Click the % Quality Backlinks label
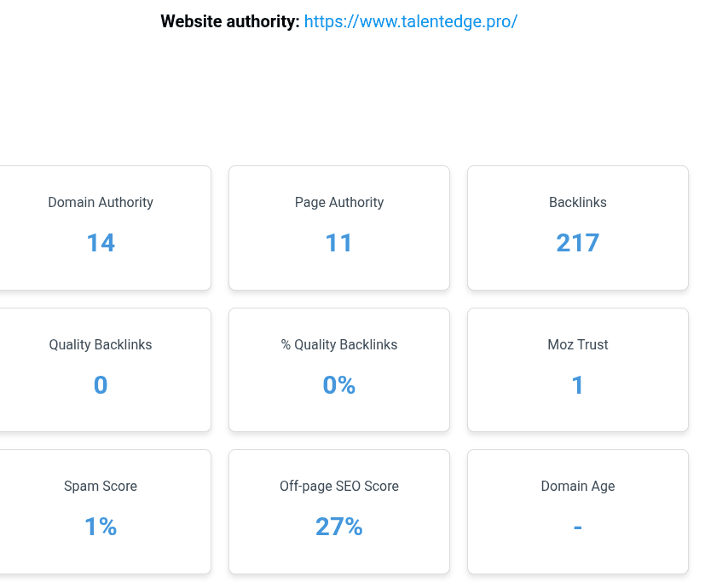 [339, 344]
